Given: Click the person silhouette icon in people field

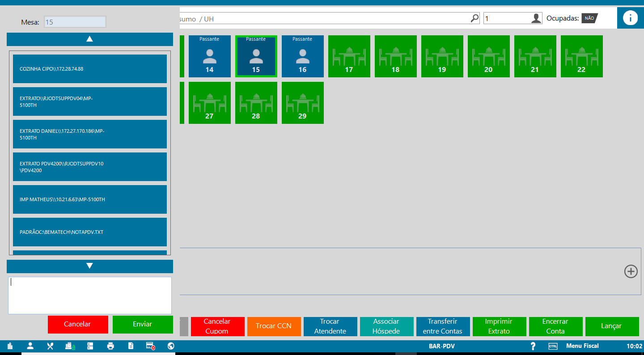Looking at the screenshot, I should [x=536, y=18].
